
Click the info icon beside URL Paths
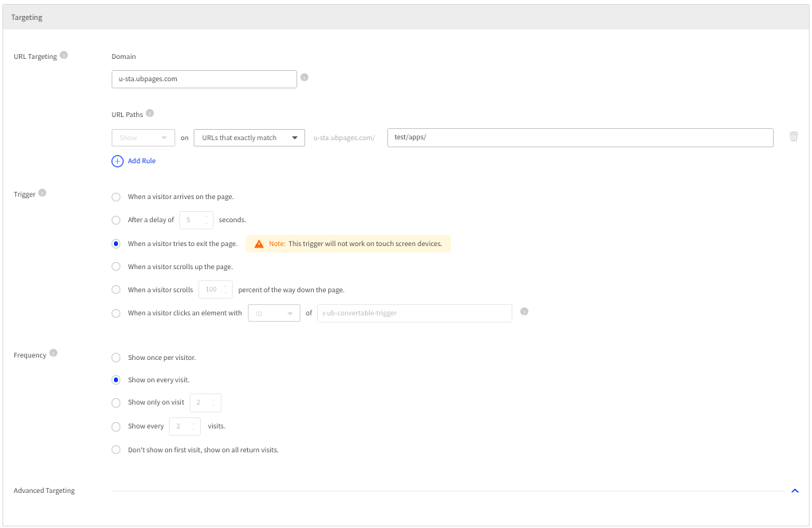(150, 114)
